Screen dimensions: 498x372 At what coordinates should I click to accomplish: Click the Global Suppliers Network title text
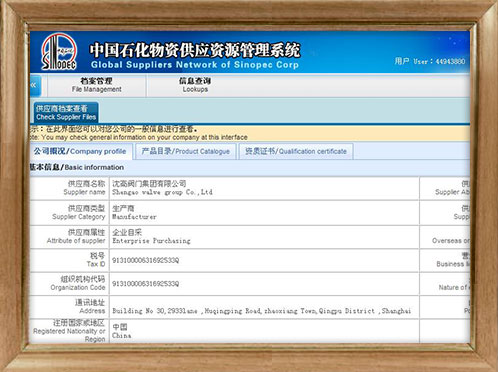pos(195,65)
